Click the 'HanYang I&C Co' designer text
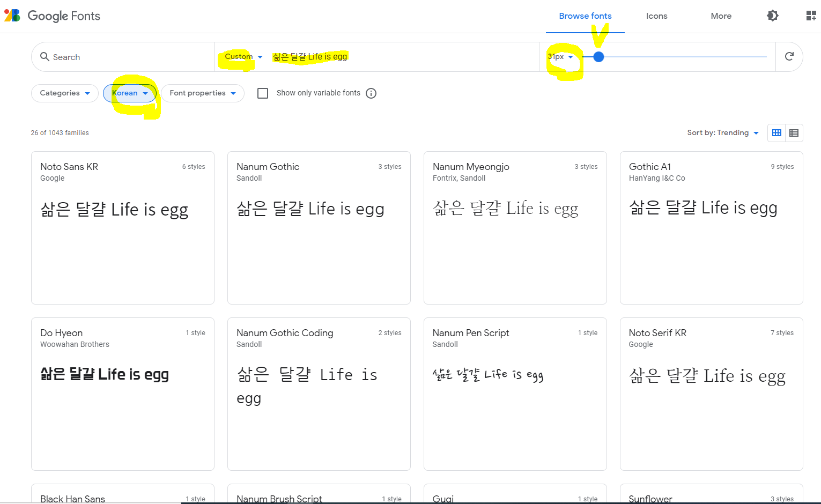 click(657, 178)
